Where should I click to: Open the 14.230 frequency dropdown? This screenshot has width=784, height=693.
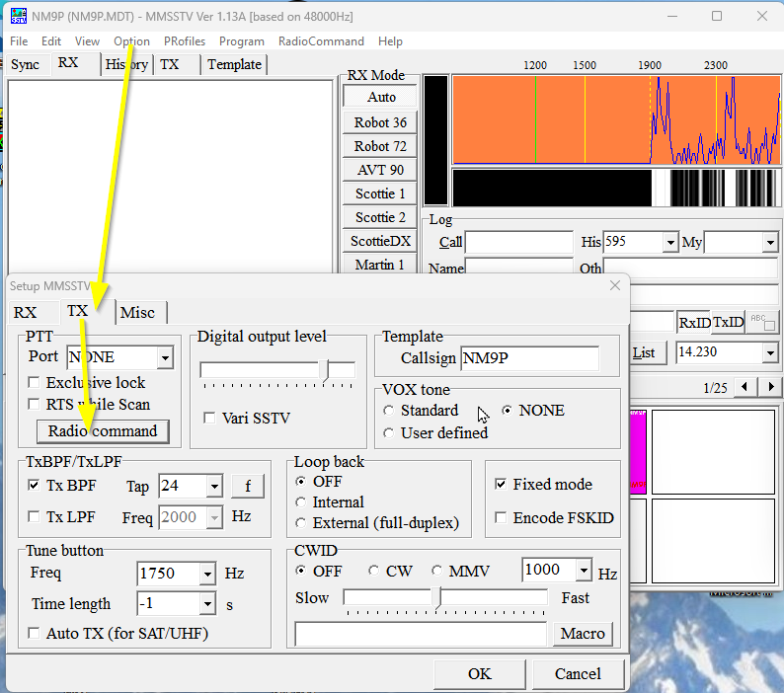click(770, 352)
